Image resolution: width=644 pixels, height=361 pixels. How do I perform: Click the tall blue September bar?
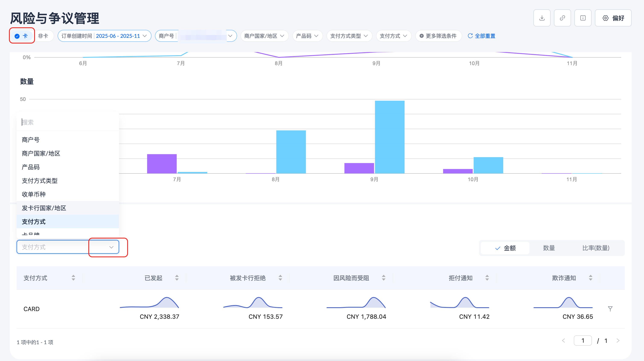pyautogui.click(x=389, y=137)
